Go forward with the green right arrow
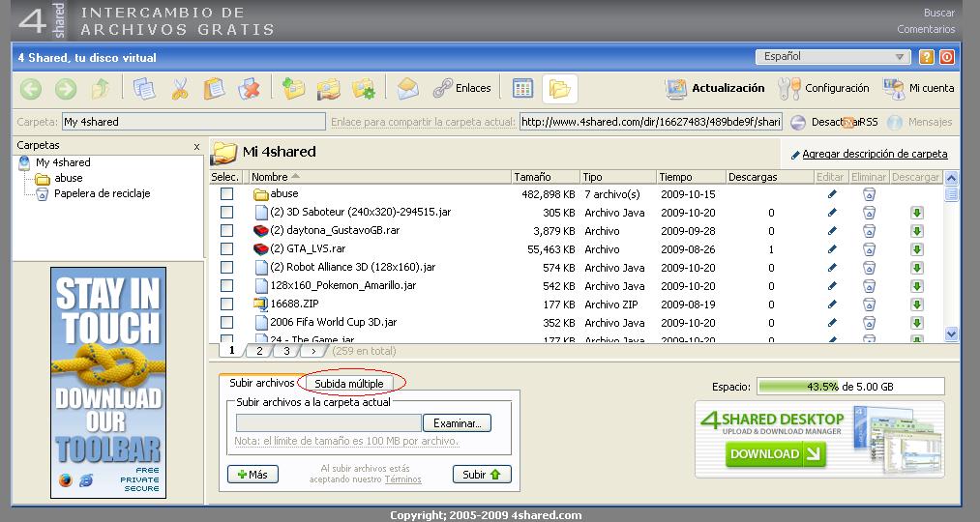The height and width of the screenshot is (522, 980). coord(66,89)
